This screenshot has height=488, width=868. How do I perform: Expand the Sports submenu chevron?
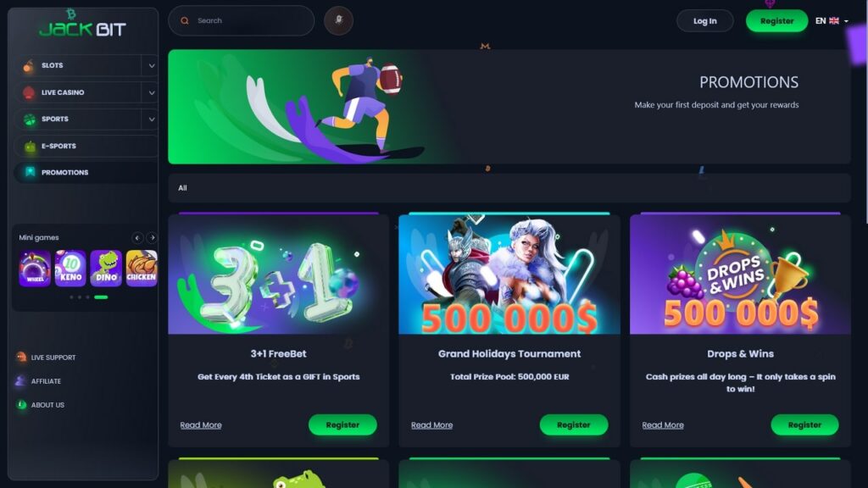point(151,119)
